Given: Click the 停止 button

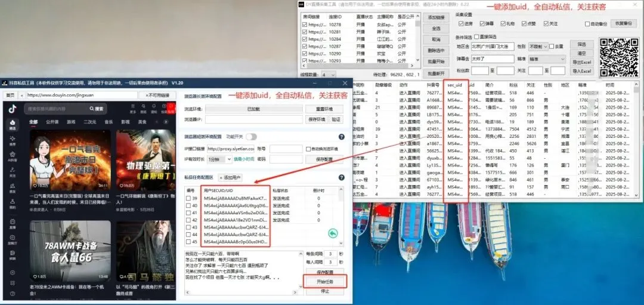Looking at the screenshot, I should point(325,291).
